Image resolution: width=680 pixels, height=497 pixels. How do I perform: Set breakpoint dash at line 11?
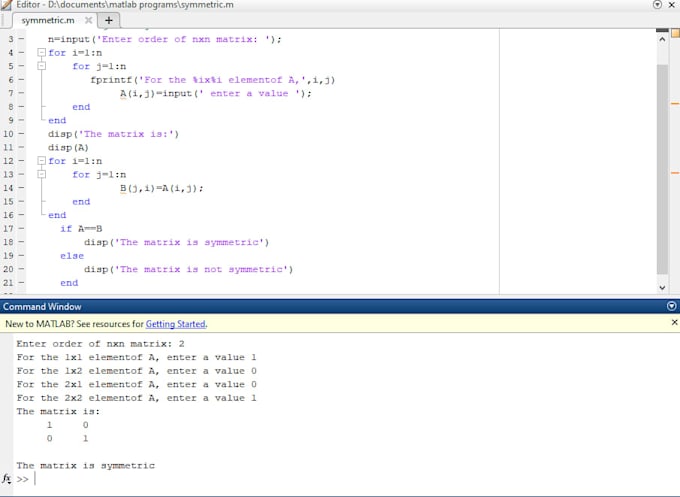[21, 147]
